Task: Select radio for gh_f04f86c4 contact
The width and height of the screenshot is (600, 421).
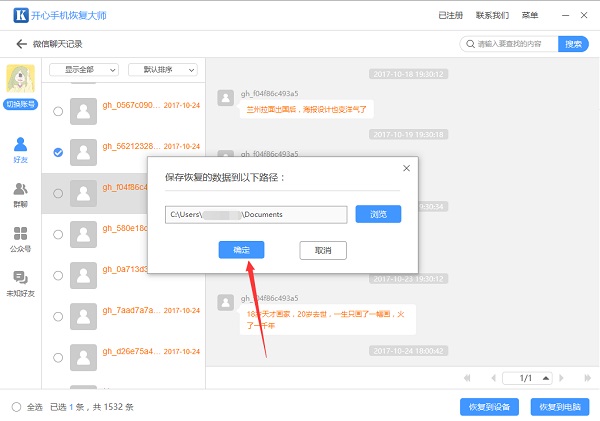Action: point(58,193)
